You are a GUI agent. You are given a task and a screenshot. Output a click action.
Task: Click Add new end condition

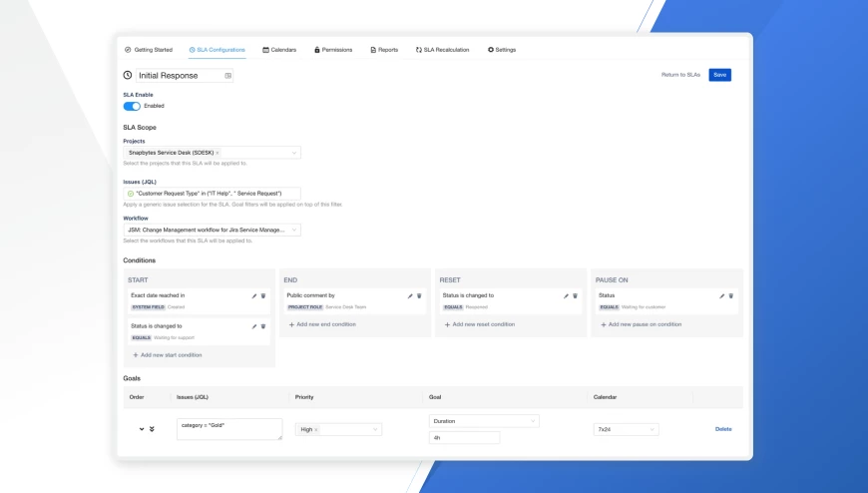point(322,324)
